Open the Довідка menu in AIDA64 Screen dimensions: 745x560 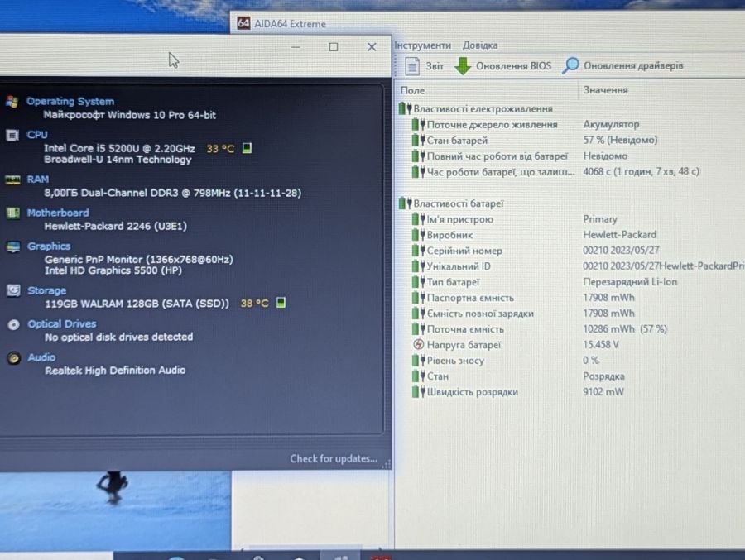click(480, 45)
